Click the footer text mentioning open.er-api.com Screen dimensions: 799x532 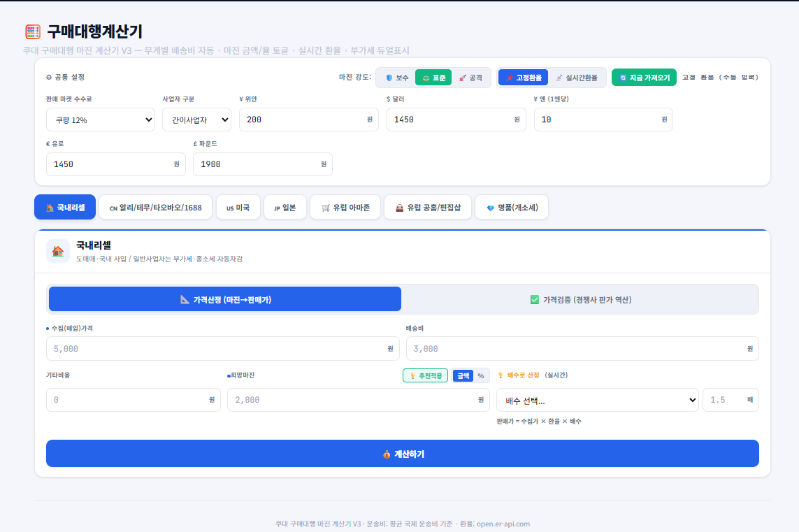pyautogui.click(x=403, y=524)
